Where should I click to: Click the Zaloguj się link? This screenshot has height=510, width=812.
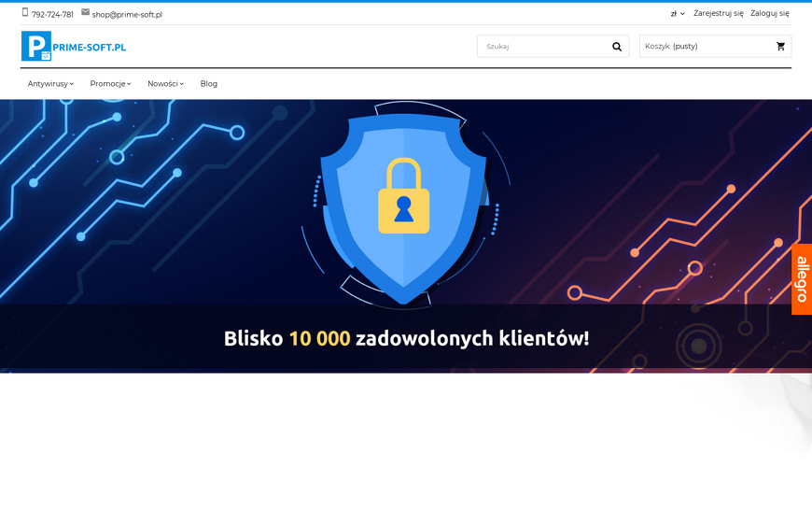[770, 13]
